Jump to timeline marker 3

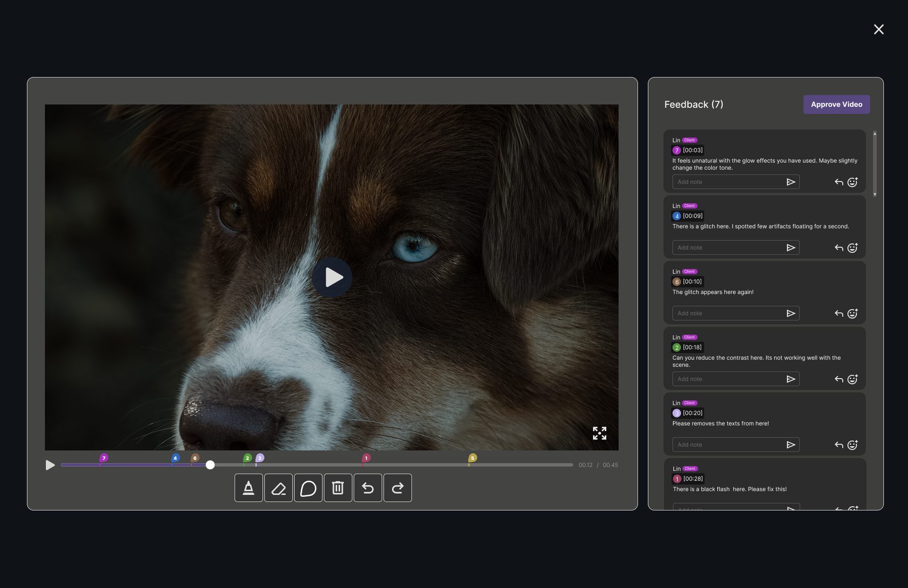tap(260, 458)
